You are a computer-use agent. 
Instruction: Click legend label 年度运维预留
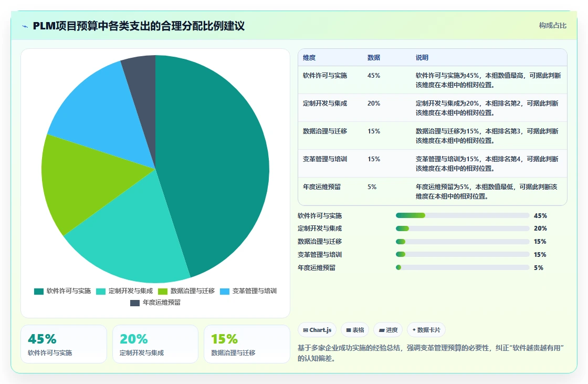[x=162, y=303]
